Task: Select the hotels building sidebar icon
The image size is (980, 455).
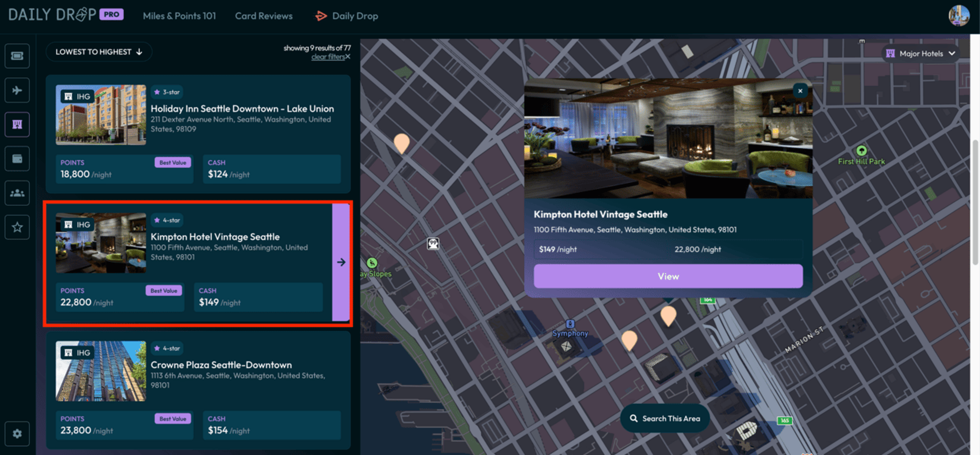Action: pos(17,124)
